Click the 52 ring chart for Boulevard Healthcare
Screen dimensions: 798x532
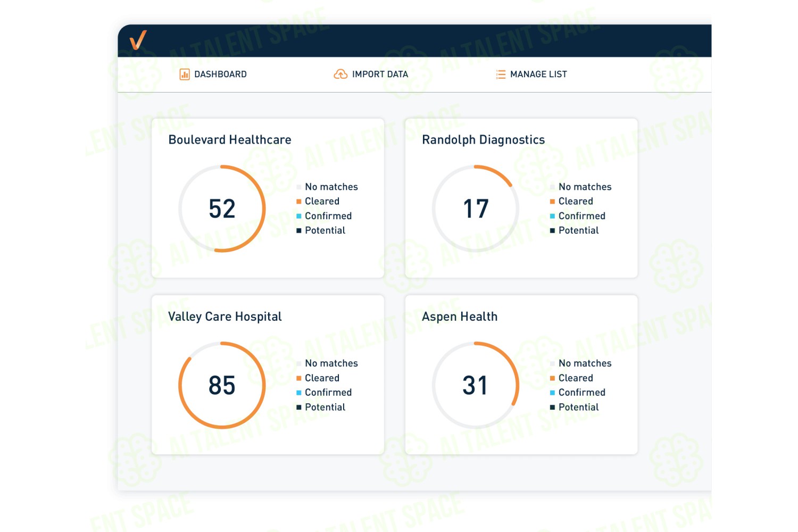pyautogui.click(x=222, y=209)
